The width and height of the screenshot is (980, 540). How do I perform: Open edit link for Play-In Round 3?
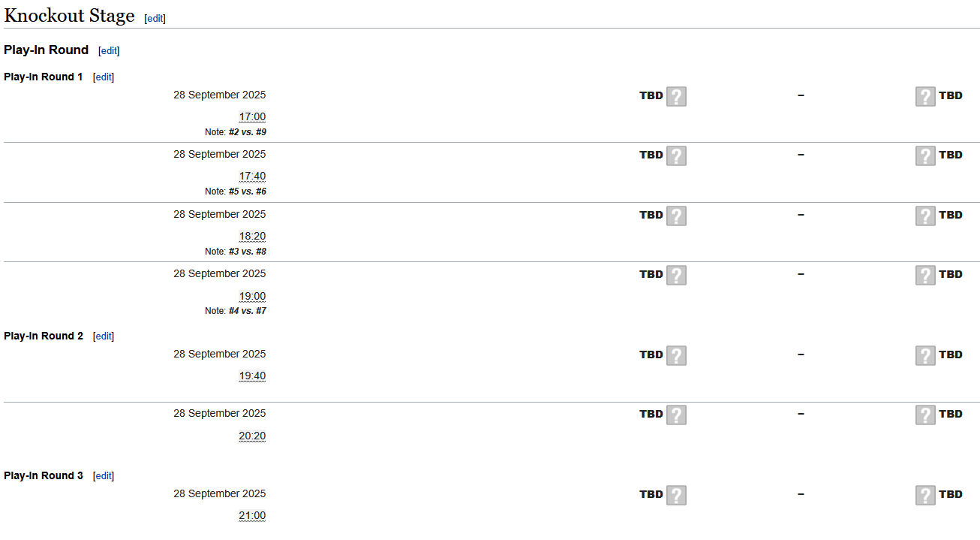(x=104, y=476)
